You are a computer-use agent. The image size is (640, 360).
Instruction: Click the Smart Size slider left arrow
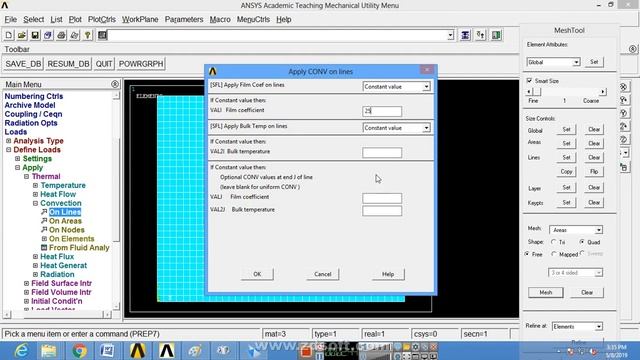pos(529,91)
